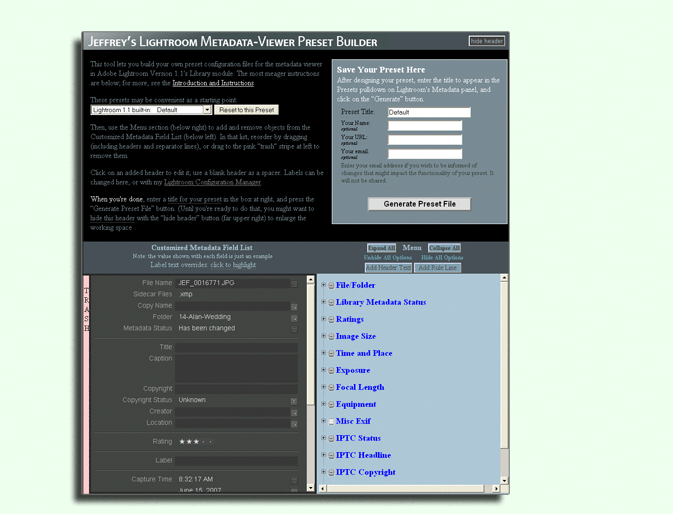Click the action icon on Capture Time row

pyautogui.click(x=294, y=480)
